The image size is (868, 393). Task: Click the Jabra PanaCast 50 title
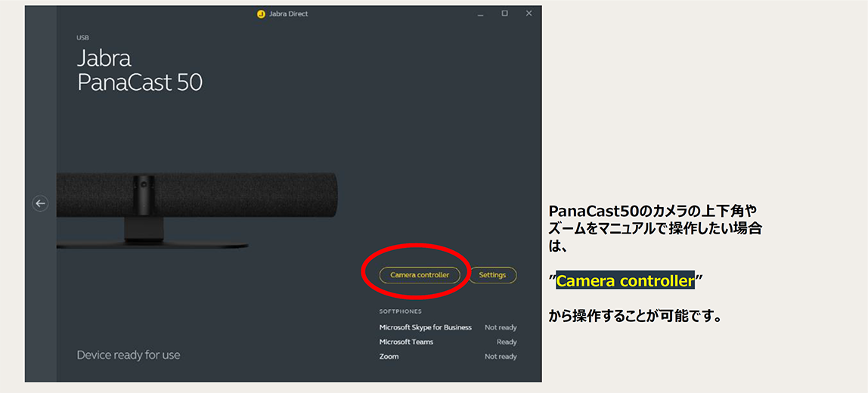pos(139,70)
